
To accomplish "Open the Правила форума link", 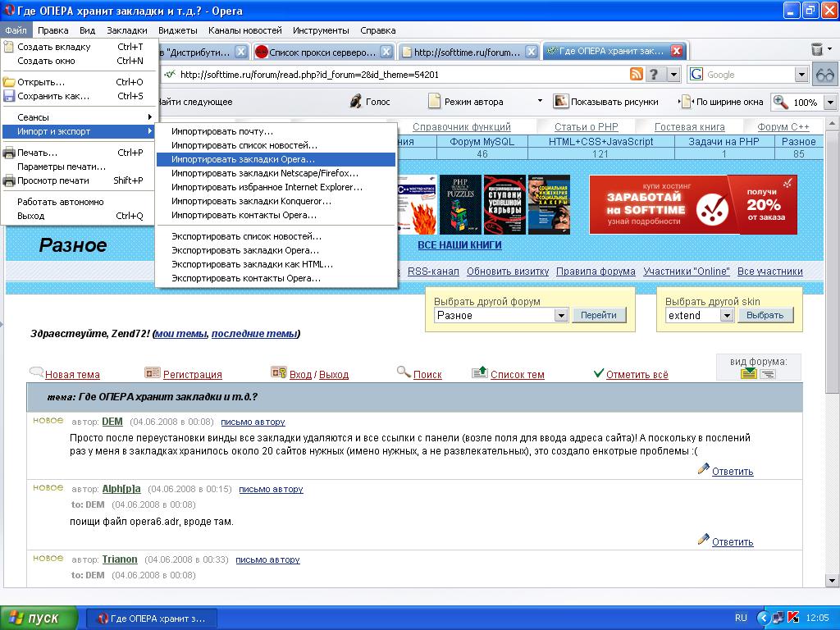I will (x=596, y=271).
